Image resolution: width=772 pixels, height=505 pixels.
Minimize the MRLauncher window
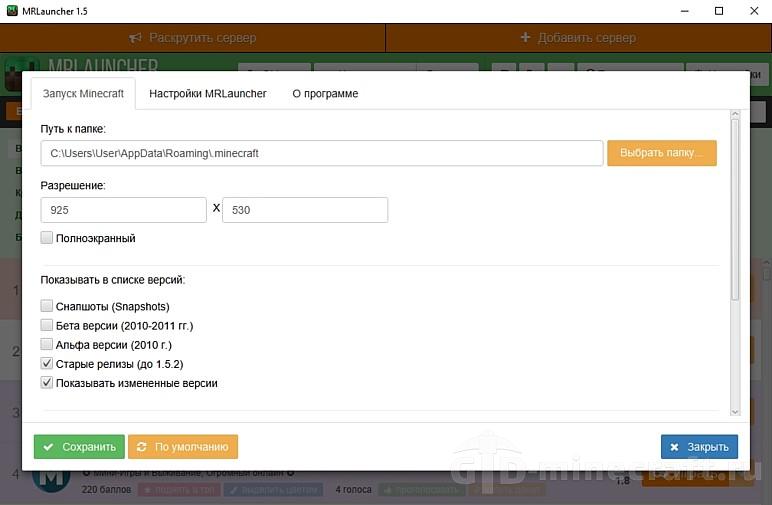pos(684,11)
